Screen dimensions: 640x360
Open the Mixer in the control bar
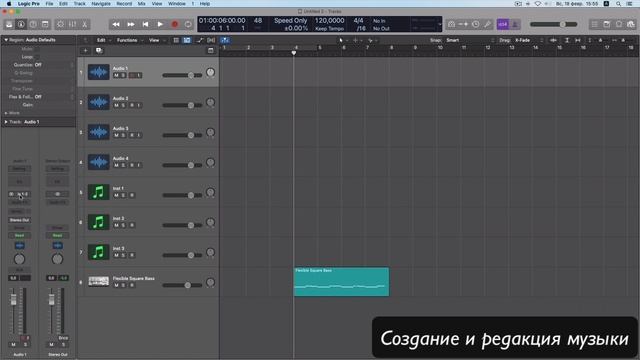pos(72,24)
